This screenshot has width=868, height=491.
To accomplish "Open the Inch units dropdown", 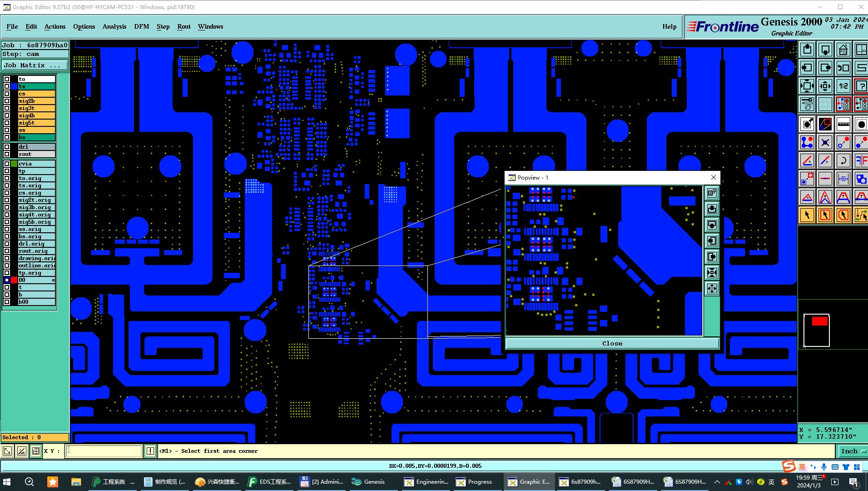I will 852,451.
